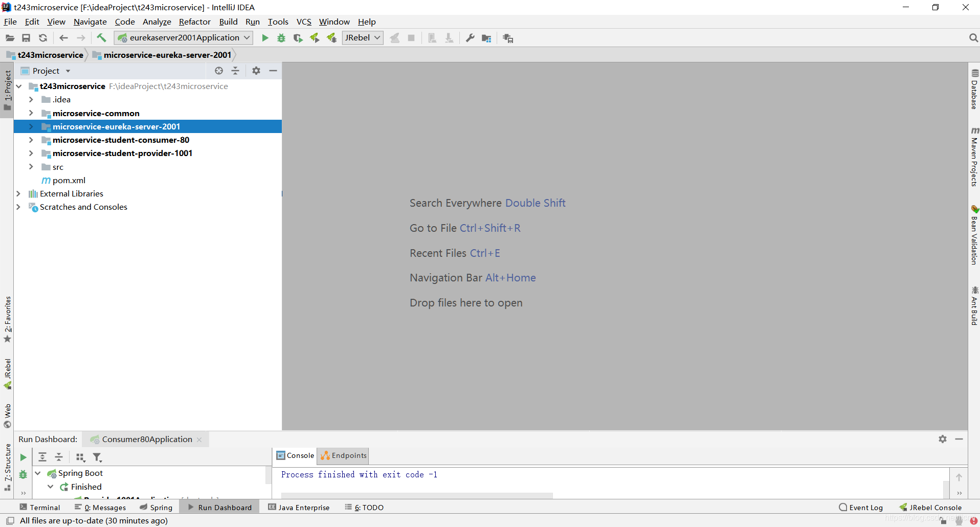Open Settings via wrench icon
Viewport: 980px width, 527px height.
470,38
